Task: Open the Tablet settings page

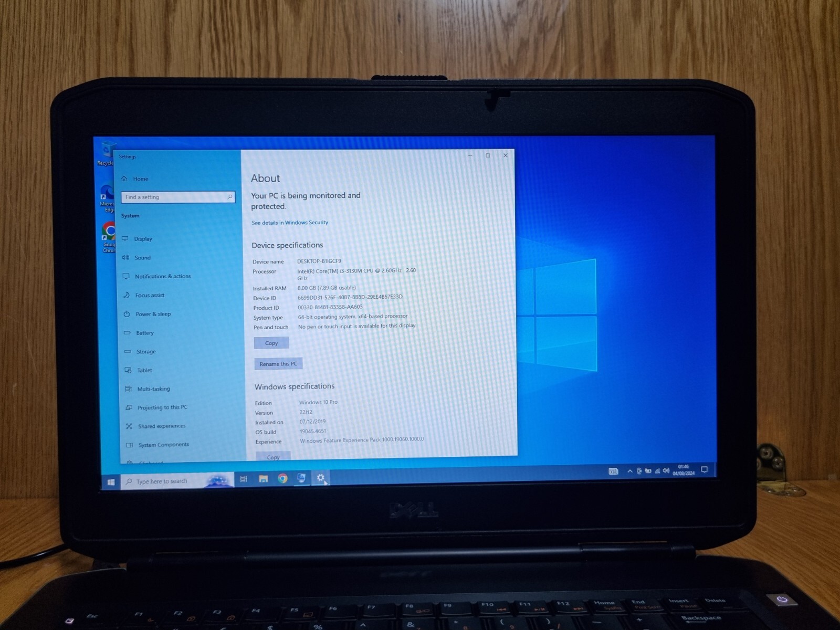Action: 139,370
